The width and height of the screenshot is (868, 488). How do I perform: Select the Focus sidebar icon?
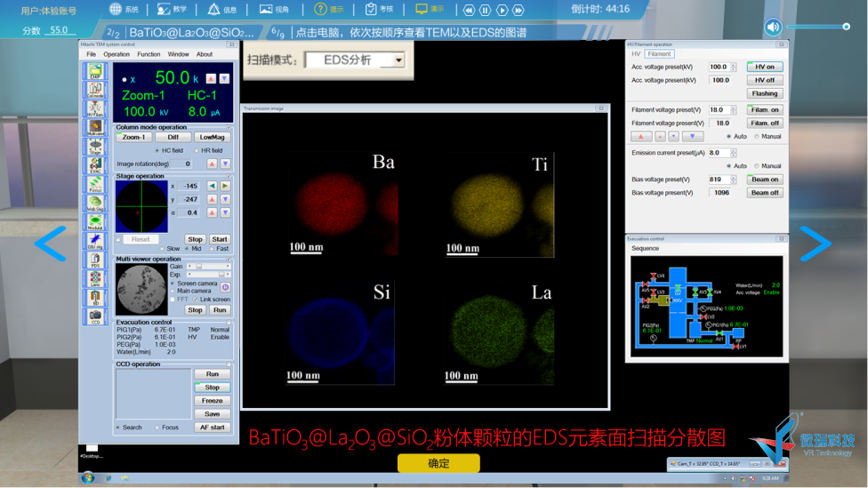95,184
